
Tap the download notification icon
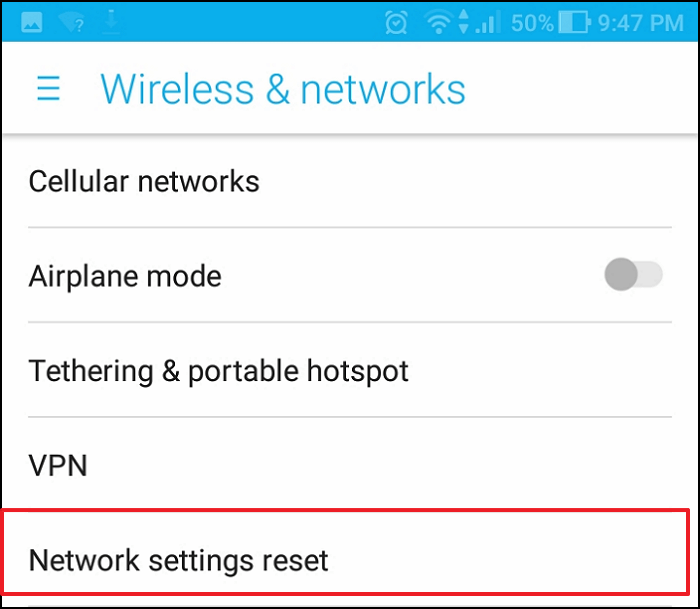click(x=111, y=22)
